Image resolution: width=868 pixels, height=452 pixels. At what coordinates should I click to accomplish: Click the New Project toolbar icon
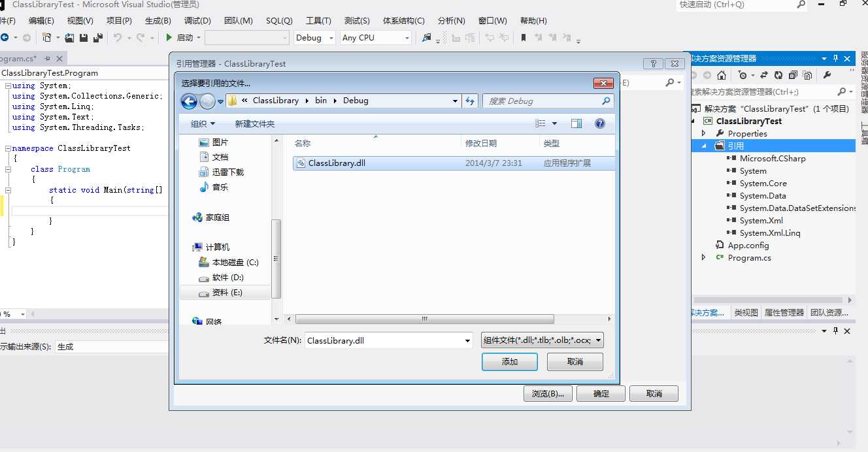47,38
